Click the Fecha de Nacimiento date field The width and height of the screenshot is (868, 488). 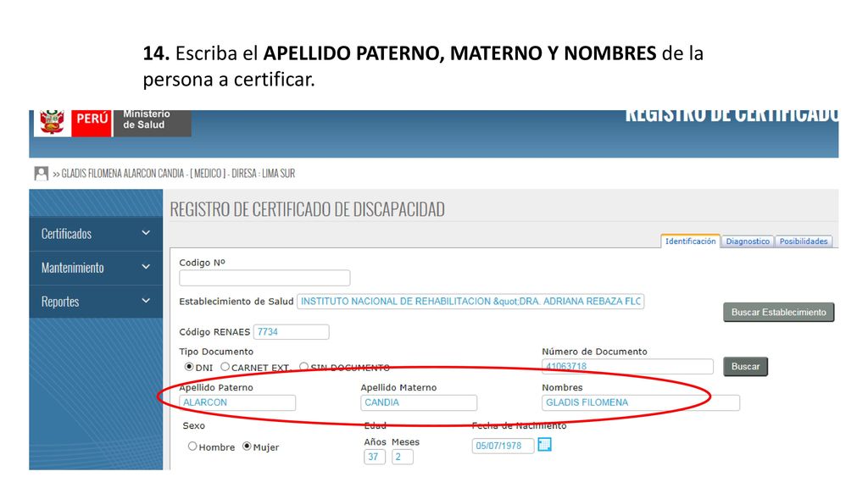(503, 446)
